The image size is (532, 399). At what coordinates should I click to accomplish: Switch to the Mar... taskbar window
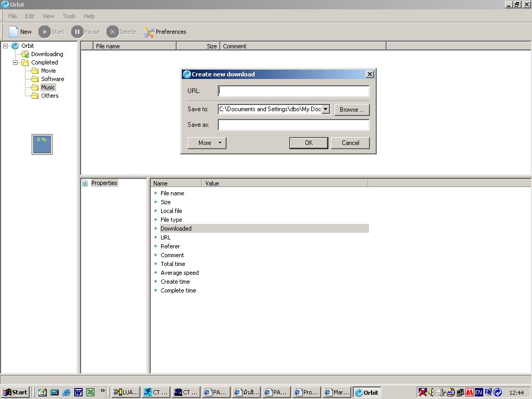pos(337,392)
